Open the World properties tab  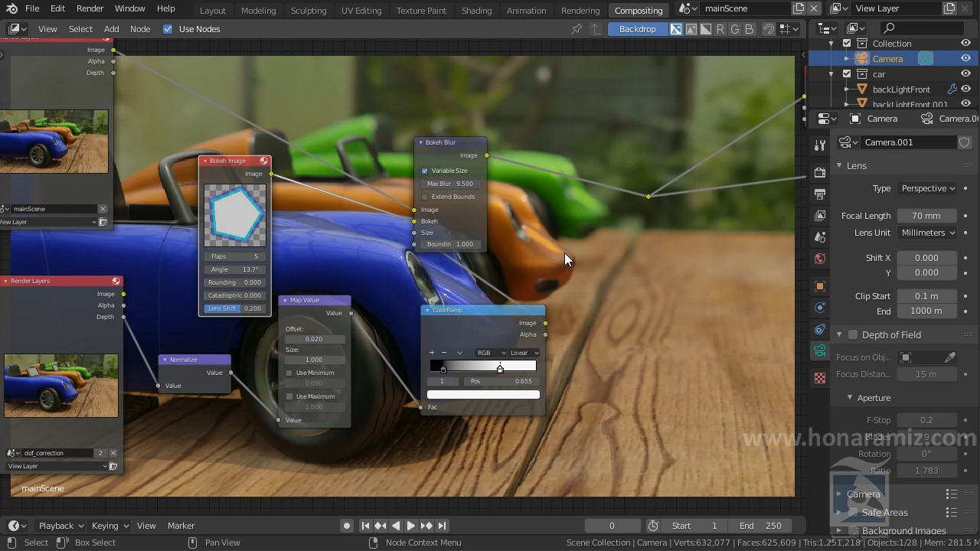pyautogui.click(x=820, y=259)
